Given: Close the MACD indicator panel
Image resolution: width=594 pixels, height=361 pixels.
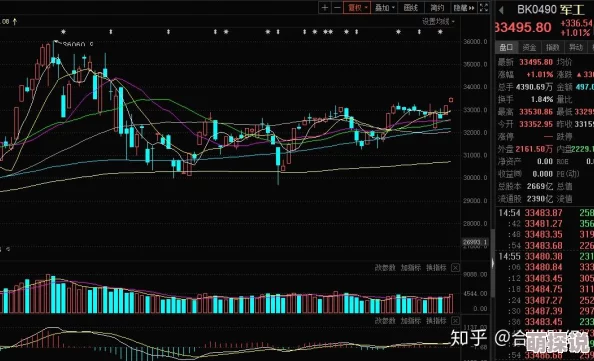Looking at the screenshot, I should (456, 321).
